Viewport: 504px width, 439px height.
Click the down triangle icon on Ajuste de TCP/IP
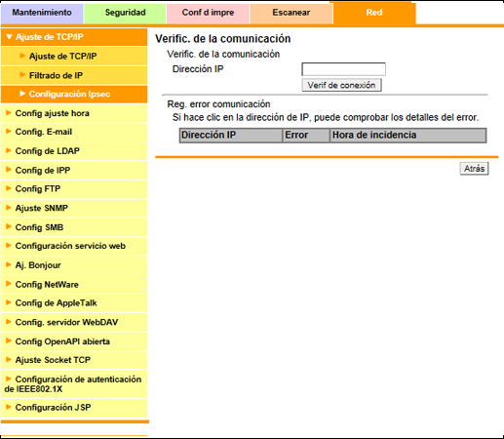pos(9,37)
